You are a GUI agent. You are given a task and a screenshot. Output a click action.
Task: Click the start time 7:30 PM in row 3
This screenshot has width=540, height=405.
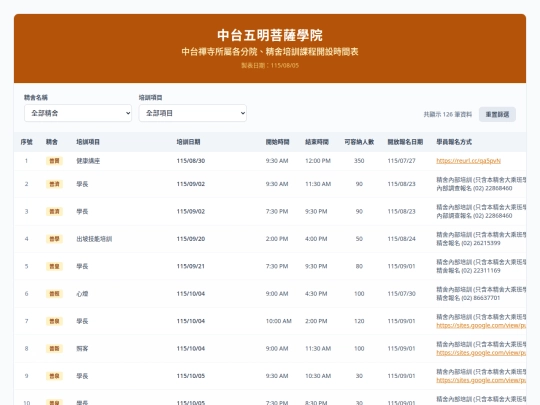pos(277,211)
